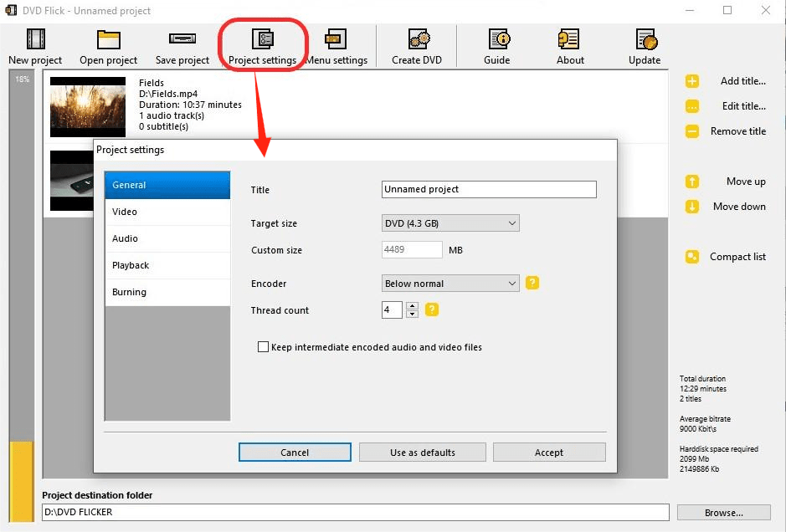The height and width of the screenshot is (532, 786).
Task: Open the Guide toolbar icon
Action: (x=497, y=39)
